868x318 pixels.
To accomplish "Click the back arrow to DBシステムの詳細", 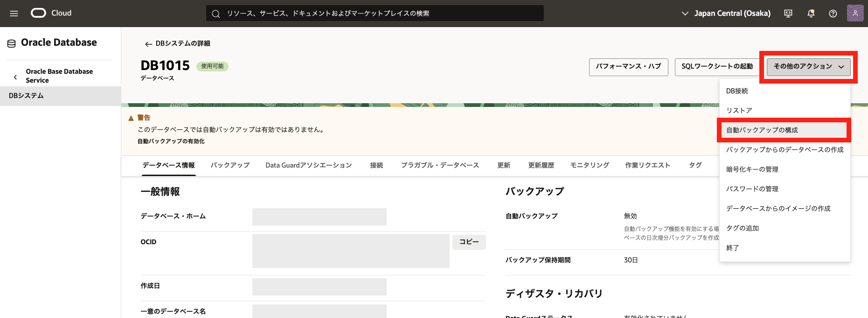I will click(148, 44).
